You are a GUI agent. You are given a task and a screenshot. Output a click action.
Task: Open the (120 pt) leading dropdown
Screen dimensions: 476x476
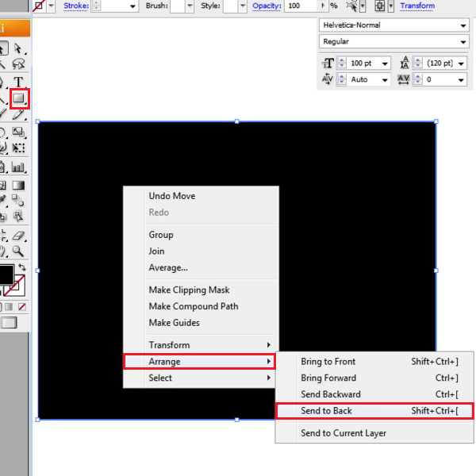coord(461,63)
